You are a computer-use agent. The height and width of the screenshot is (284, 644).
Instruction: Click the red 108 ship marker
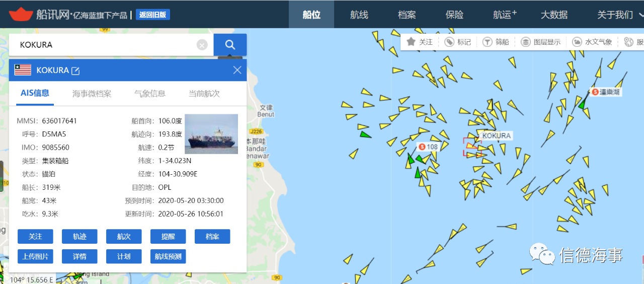click(428, 147)
